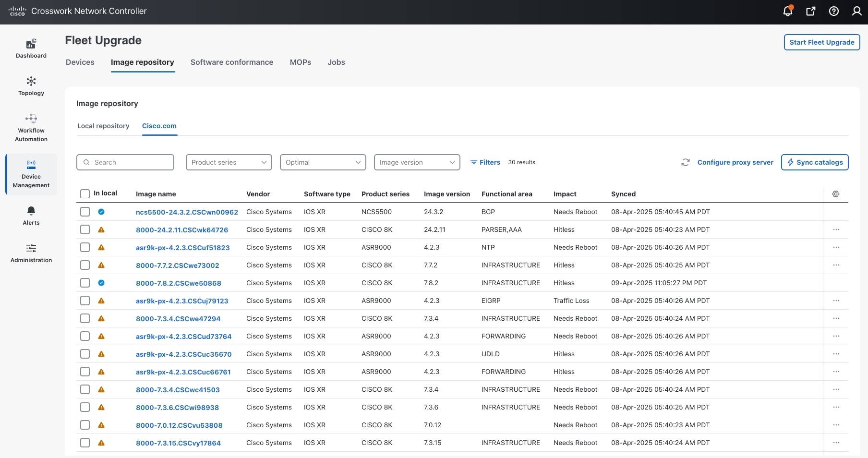Click the refresh icon beside Configure proxy server

coord(686,162)
